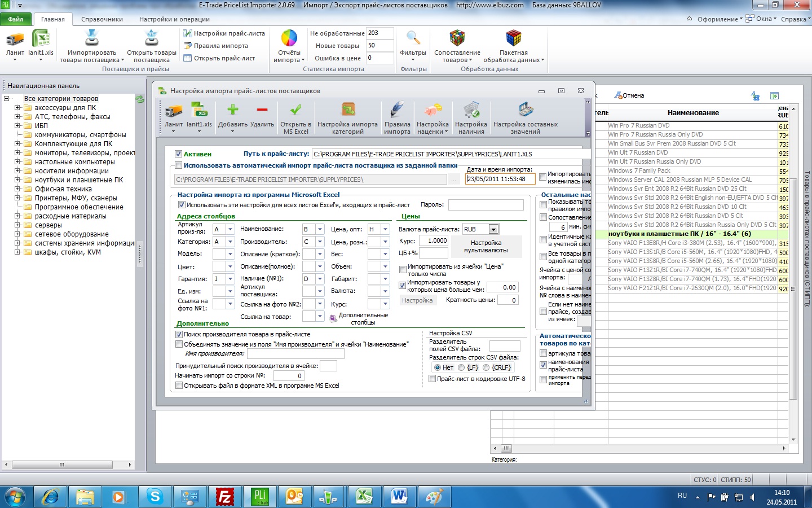Image resolution: width=812 pixels, height=508 pixels.
Task: Click the navigation panel horizontal scrollbar
Action: [x=68, y=465]
